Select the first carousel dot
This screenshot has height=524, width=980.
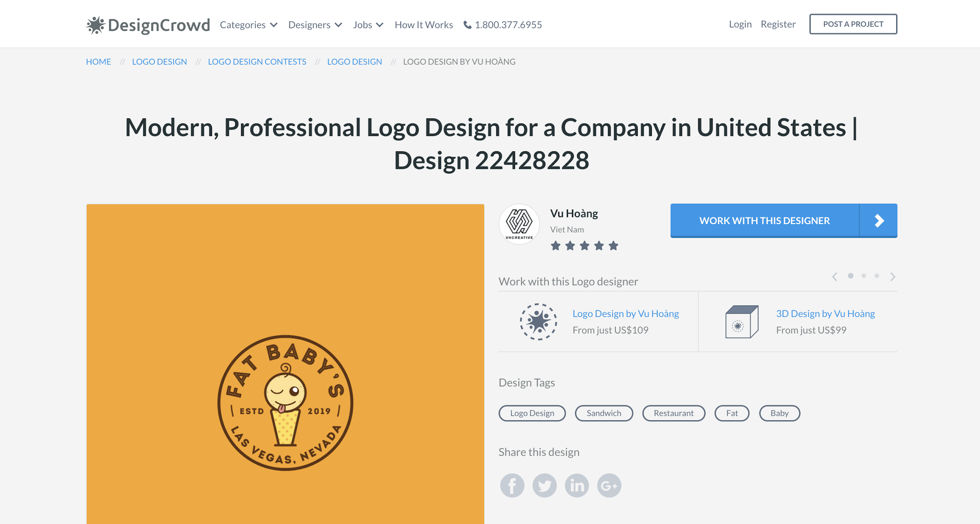[x=851, y=276]
